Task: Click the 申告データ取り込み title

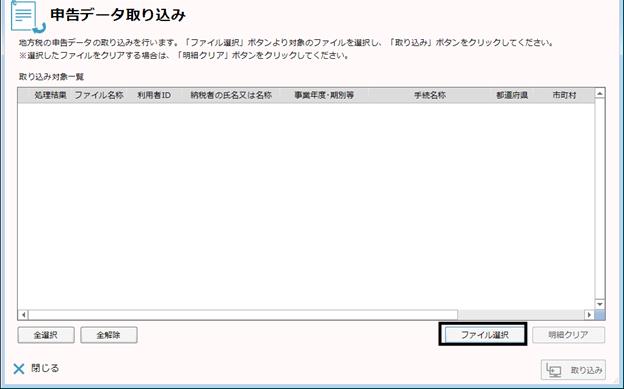Action: tap(118, 15)
